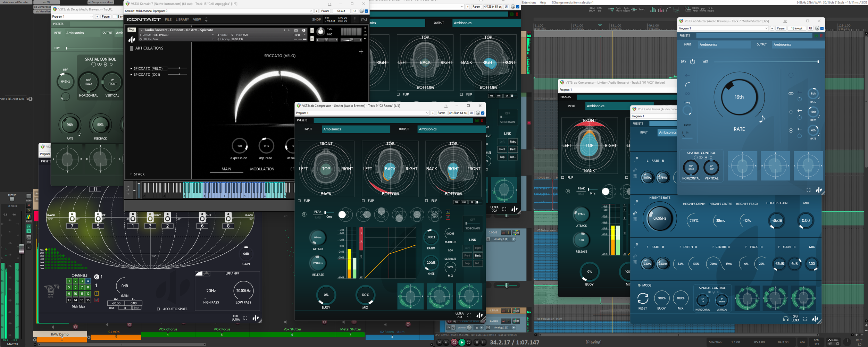Switch to the MAIN tab in Kontakt instrument
This screenshot has width=868, height=347.
pyautogui.click(x=226, y=169)
